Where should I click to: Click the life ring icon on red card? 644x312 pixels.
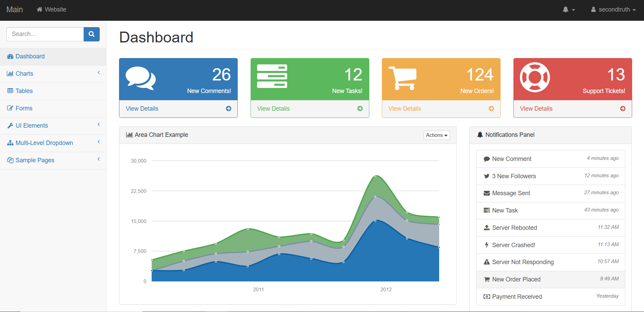coord(535,77)
